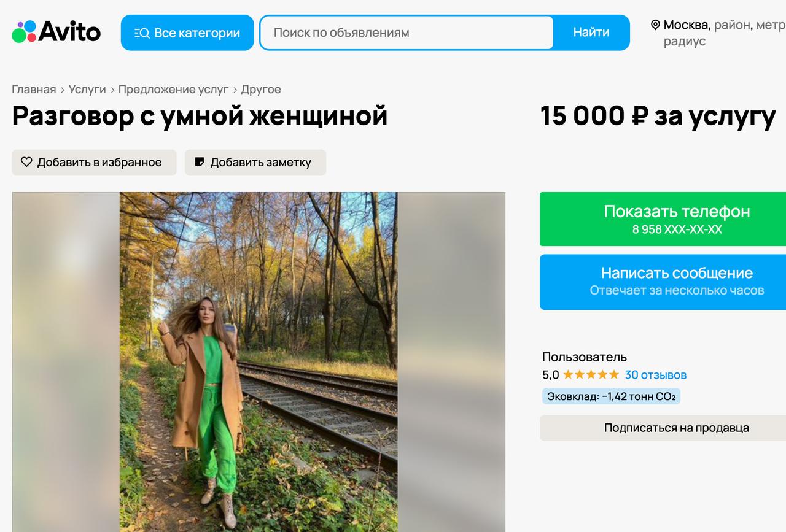Click the Эковклад CO₂ eco badge
Screen dimensions: 786x532
[x=610, y=396]
